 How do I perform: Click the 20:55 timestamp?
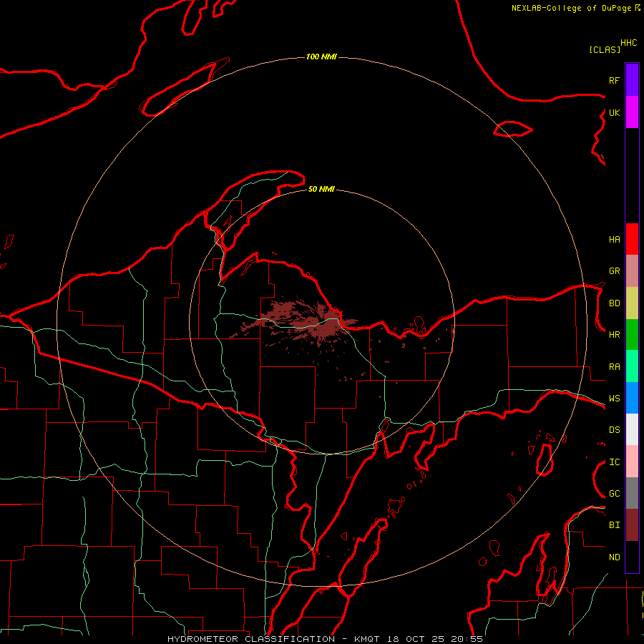[x=467, y=639]
